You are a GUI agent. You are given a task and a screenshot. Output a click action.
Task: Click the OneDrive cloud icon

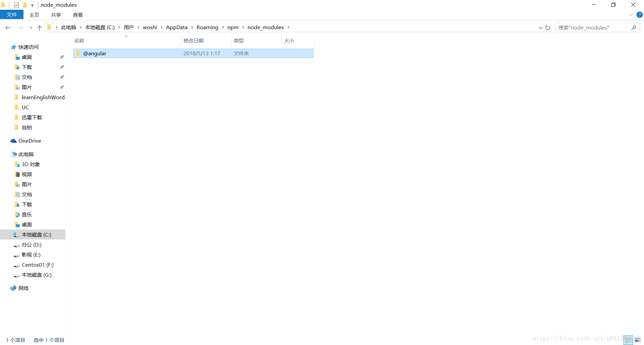pyautogui.click(x=13, y=141)
